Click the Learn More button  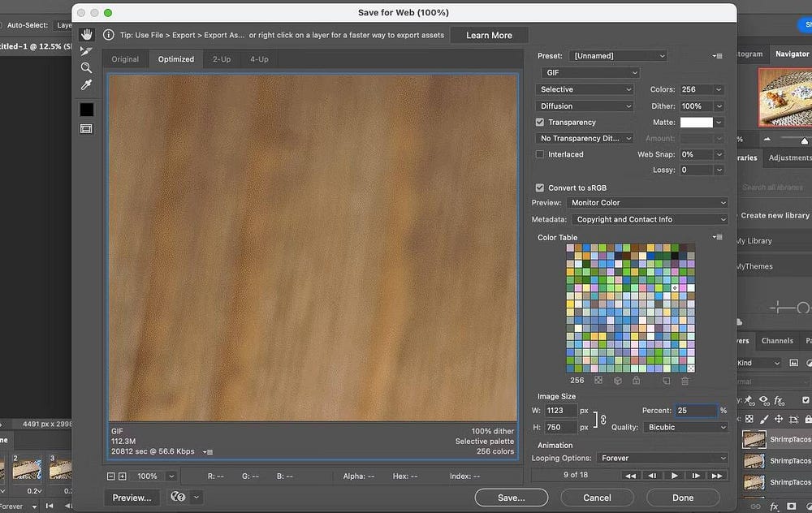click(x=489, y=36)
